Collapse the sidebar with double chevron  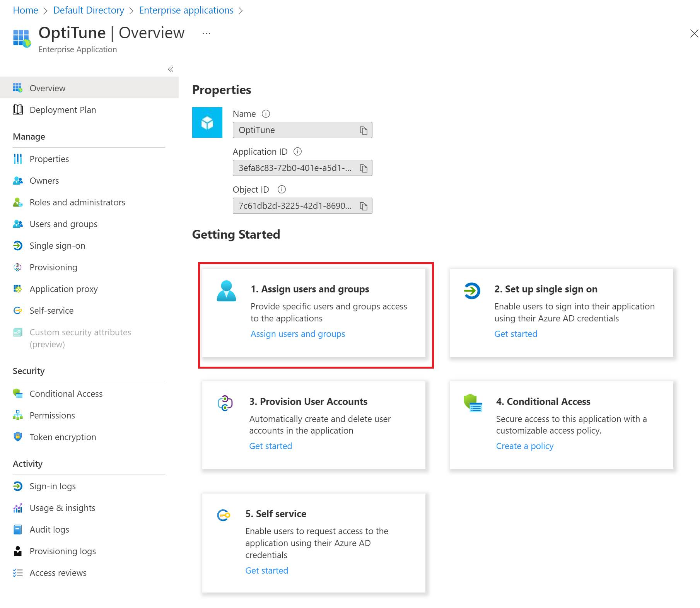pos(171,69)
